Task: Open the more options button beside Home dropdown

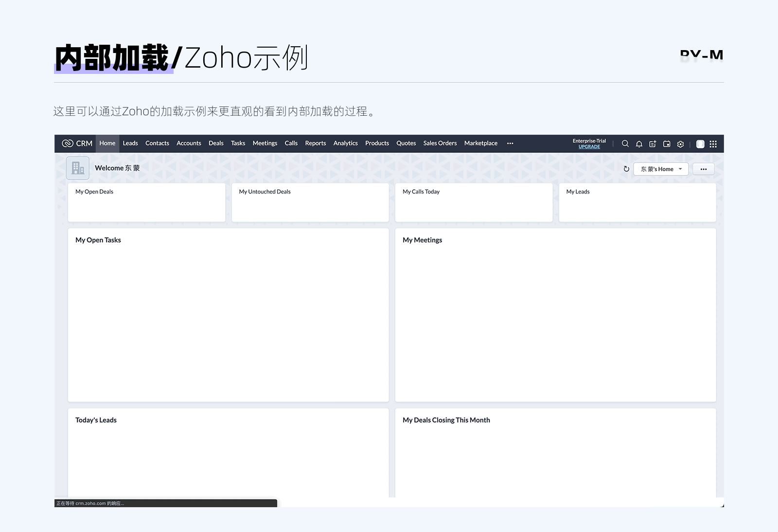Action: 704,169
